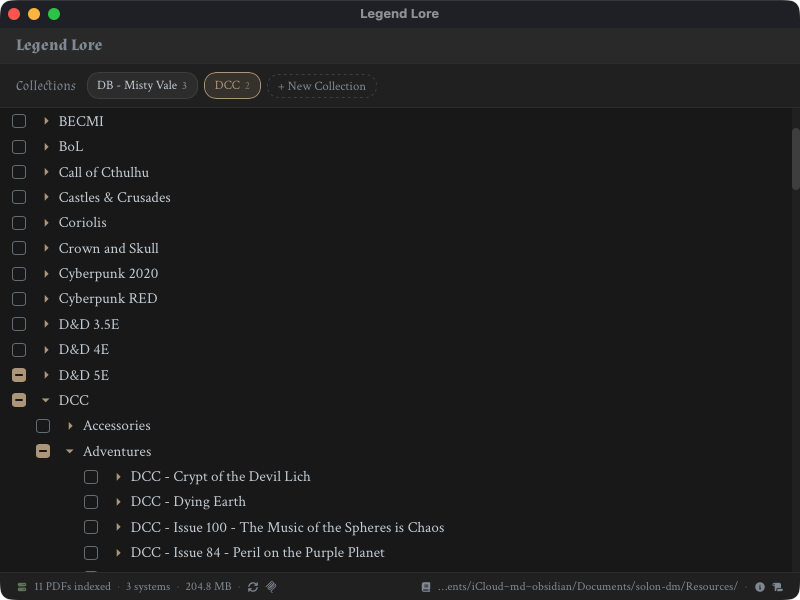Viewport: 800px width, 600px height.
Task: Select the Crown and Skull row label
Action: pyautogui.click(x=108, y=248)
